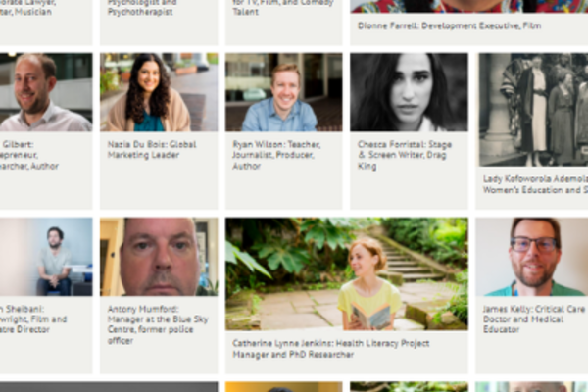Viewport: 588px width, 392px height.
Task: Open Chesca Forristal: Stage & Screen Writer link
Action: (405, 155)
